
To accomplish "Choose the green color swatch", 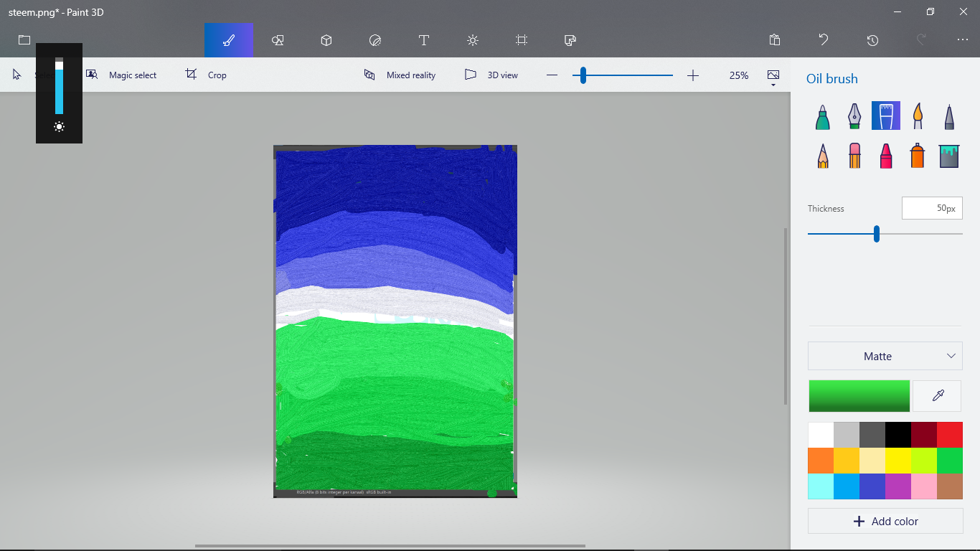I will pos(950,461).
